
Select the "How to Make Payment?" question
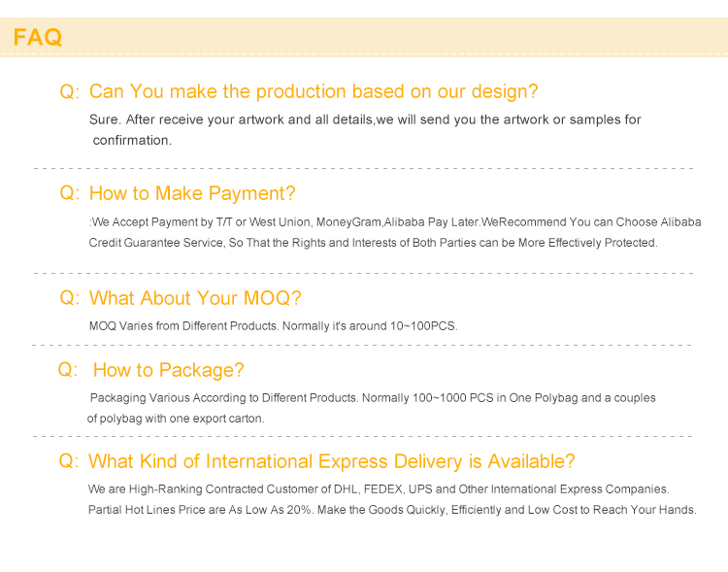tap(192, 193)
